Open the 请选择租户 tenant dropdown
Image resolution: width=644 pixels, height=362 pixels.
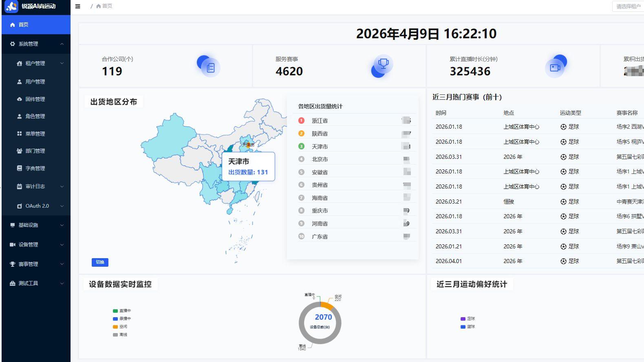(x=628, y=7)
